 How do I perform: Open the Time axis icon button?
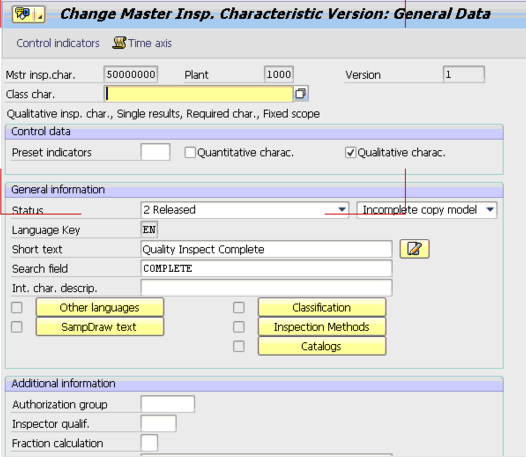click(x=119, y=43)
